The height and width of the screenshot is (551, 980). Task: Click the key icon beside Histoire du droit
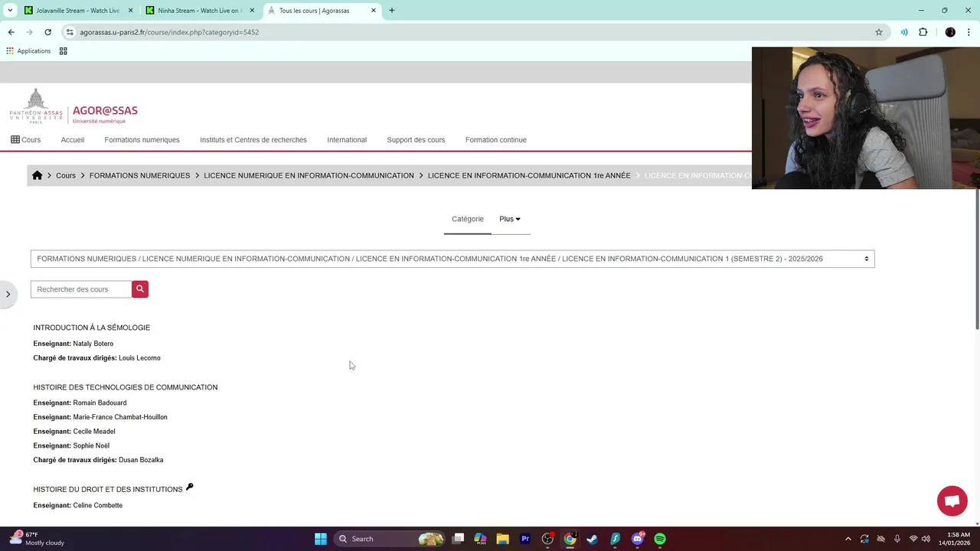coord(190,487)
